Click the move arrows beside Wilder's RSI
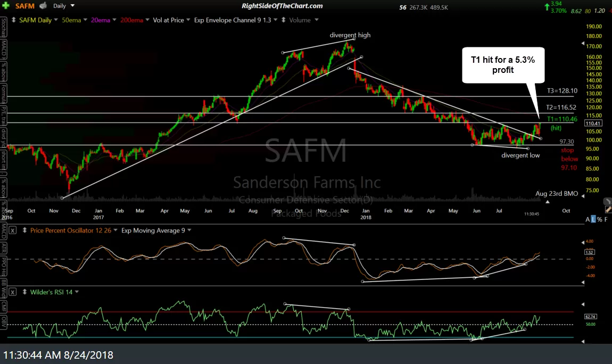The image size is (612, 364). tap(24, 292)
